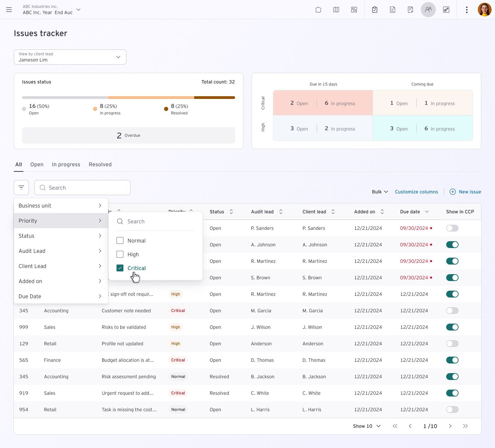
Task: Enable Show in CCP for issue 345 Accounting
Action: click(x=452, y=310)
